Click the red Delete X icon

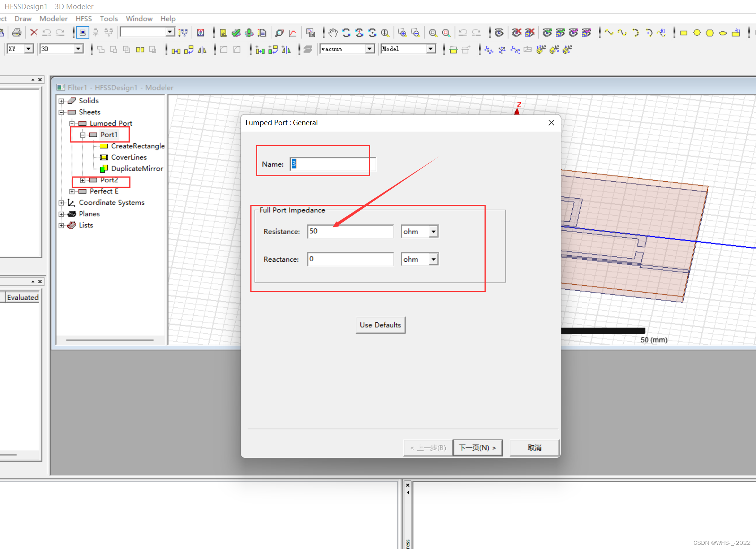34,33
